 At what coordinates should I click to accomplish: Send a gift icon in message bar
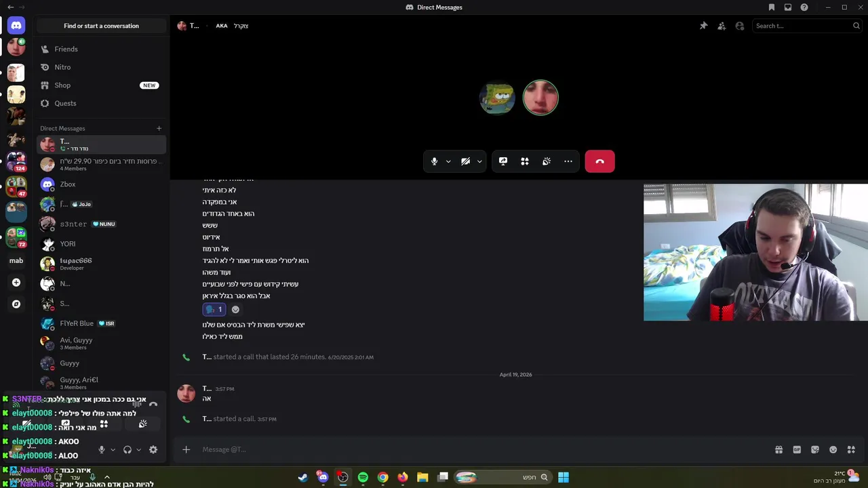point(778,449)
